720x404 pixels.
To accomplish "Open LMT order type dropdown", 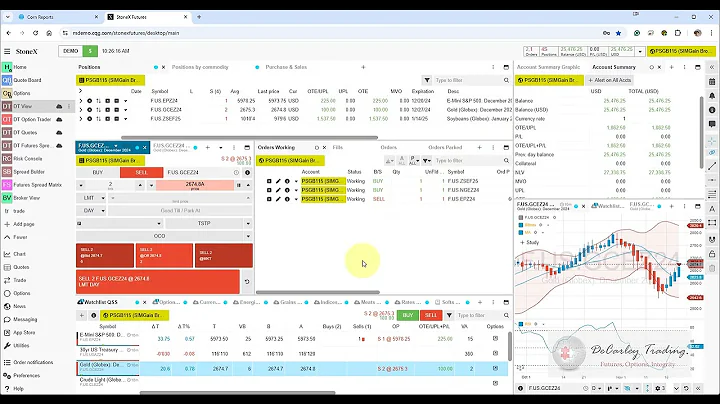I will [91, 198].
